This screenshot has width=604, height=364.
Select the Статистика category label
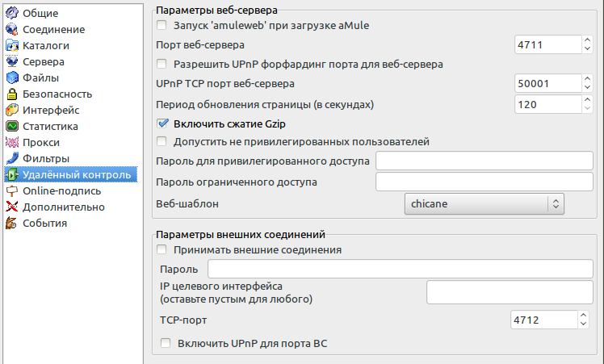point(50,127)
